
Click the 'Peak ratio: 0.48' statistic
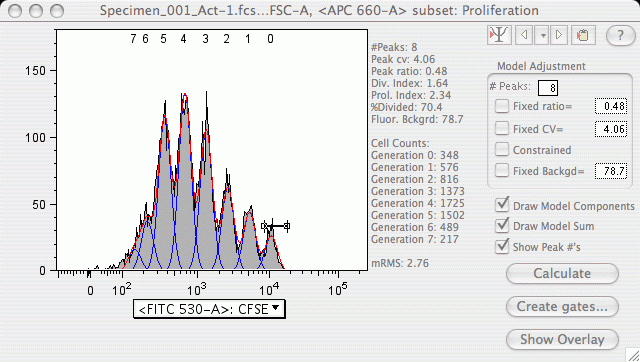point(409,71)
